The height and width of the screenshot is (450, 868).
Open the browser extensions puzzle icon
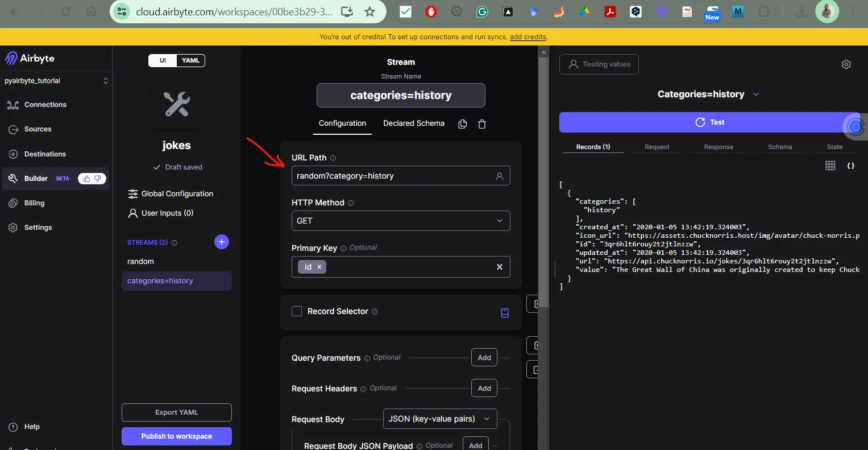coord(764,11)
